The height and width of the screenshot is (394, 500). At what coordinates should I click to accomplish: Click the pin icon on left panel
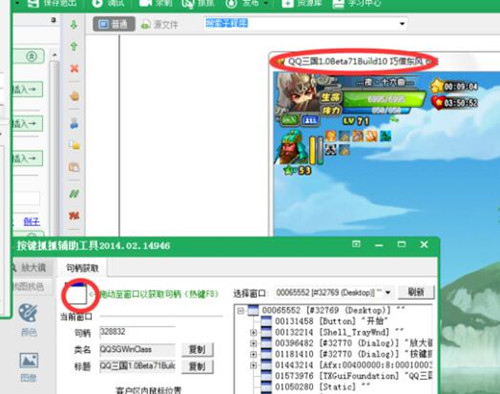54,20
